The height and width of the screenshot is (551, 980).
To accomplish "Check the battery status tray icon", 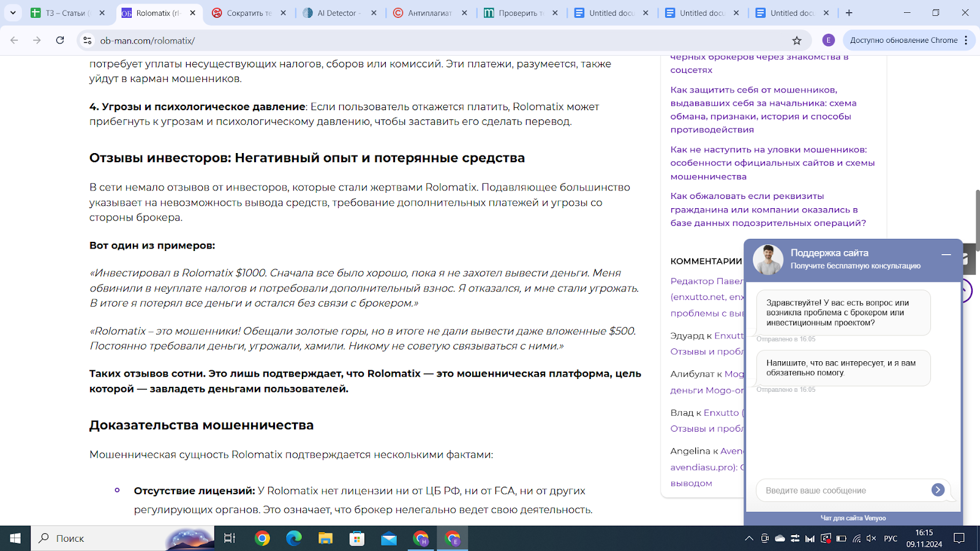I will click(x=841, y=539).
